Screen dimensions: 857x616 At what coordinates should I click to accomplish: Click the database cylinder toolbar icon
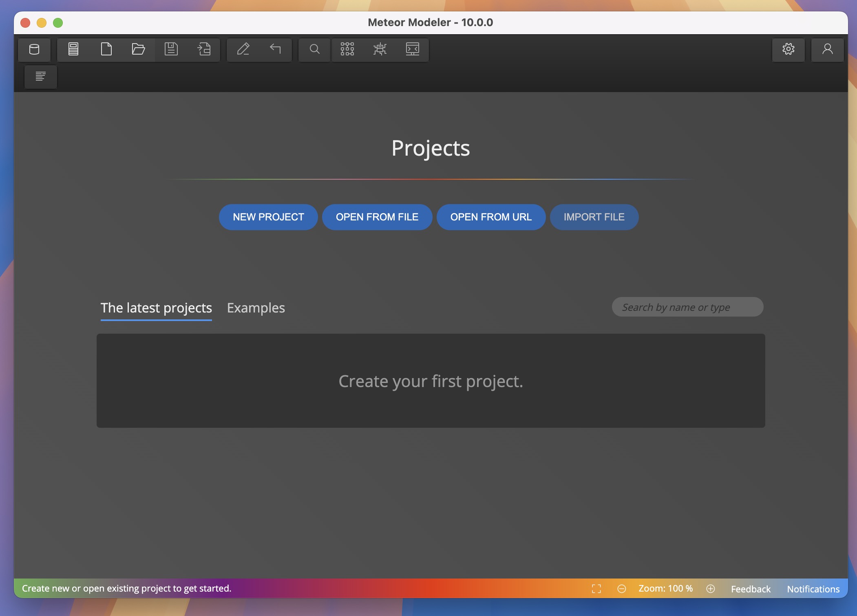tap(34, 49)
